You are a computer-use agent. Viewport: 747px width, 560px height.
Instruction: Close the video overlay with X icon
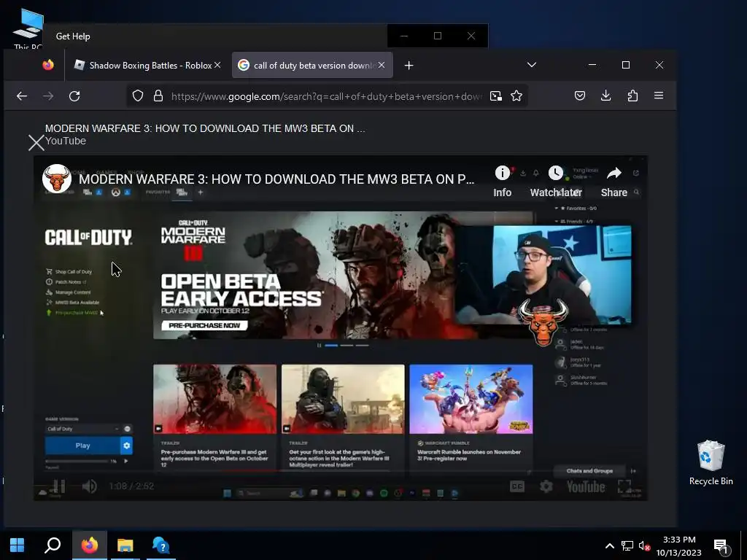pos(36,143)
